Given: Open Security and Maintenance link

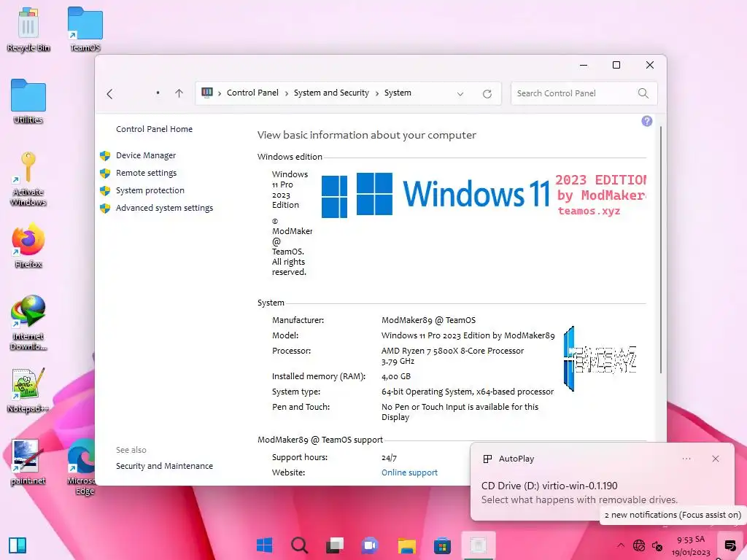Looking at the screenshot, I should coord(164,466).
